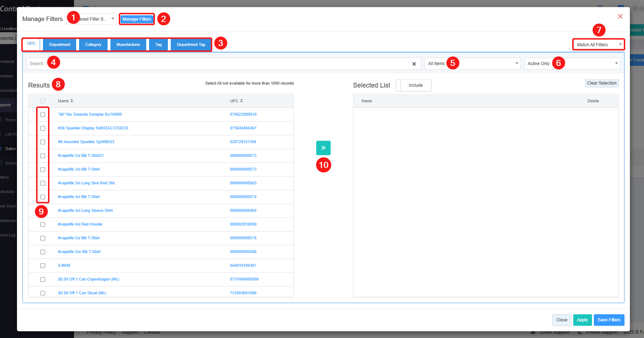Sort results by Name column arrows
Screen dimensions: 644x338
[x=72, y=101]
